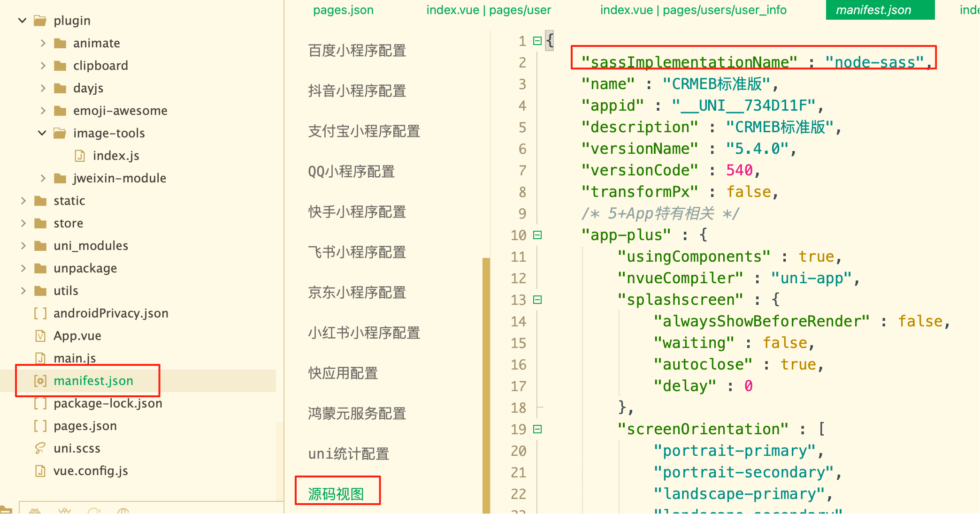Open 百度小程序配置 section

tap(357, 51)
